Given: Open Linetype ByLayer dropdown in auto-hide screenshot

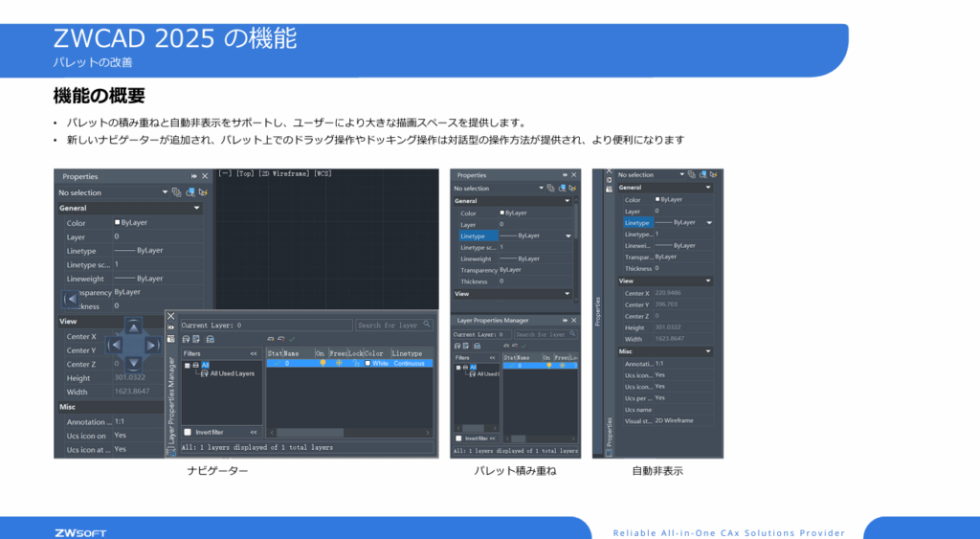Looking at the screenshot, I should [709, 223].
